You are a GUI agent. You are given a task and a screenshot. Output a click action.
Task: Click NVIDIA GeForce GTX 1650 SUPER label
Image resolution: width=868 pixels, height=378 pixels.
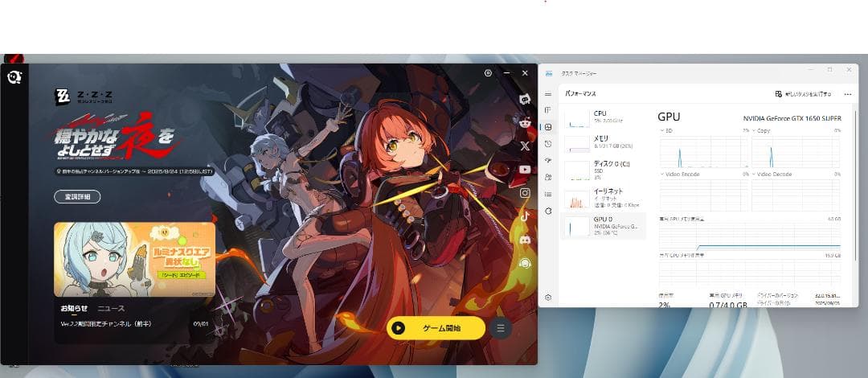(792, 118)
